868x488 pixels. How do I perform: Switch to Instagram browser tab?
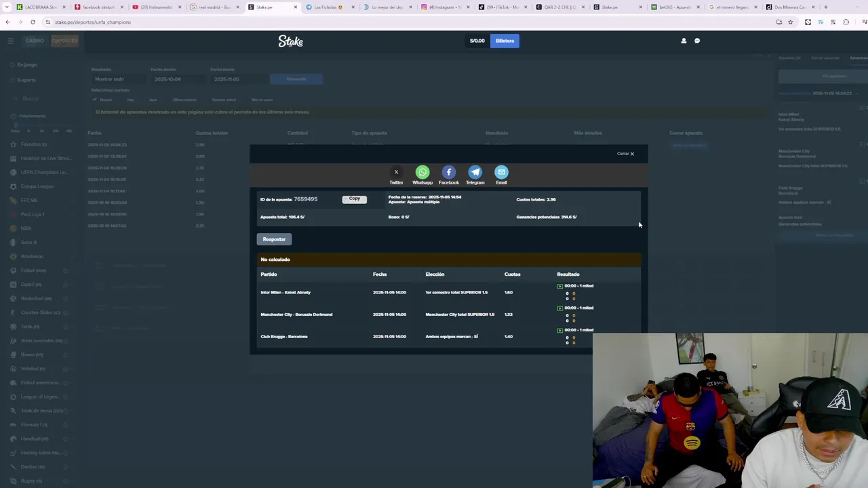point(444,7)
